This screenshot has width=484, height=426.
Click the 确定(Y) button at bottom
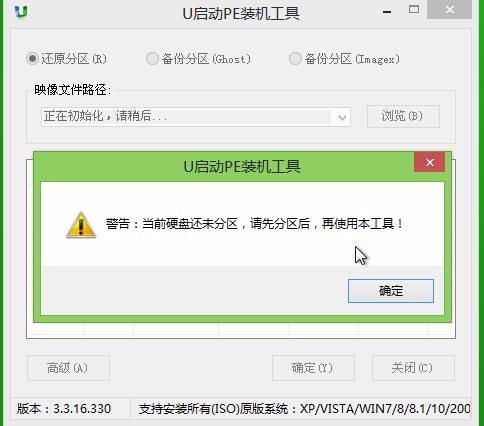[x=313, y=368]
